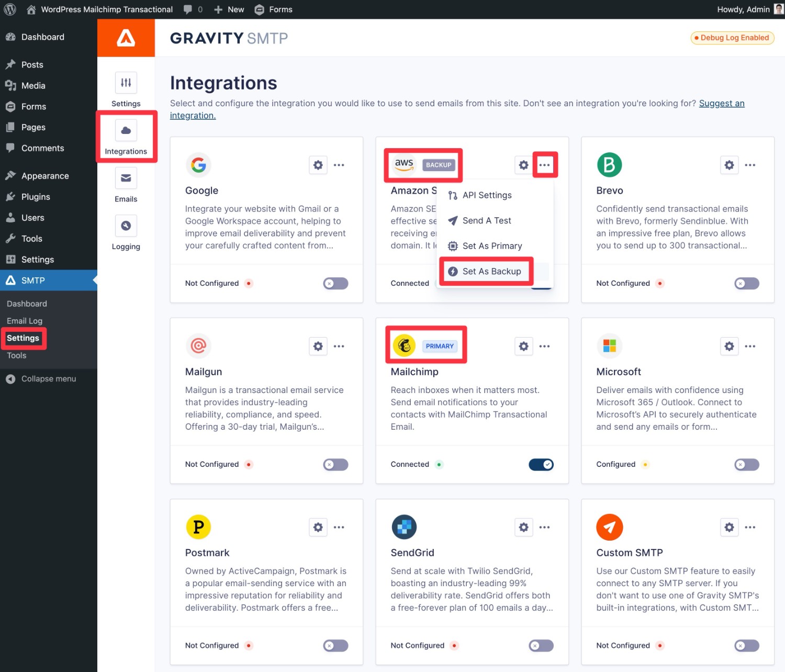Enable the Brevo integration toggle

click(x=747, y=284)
